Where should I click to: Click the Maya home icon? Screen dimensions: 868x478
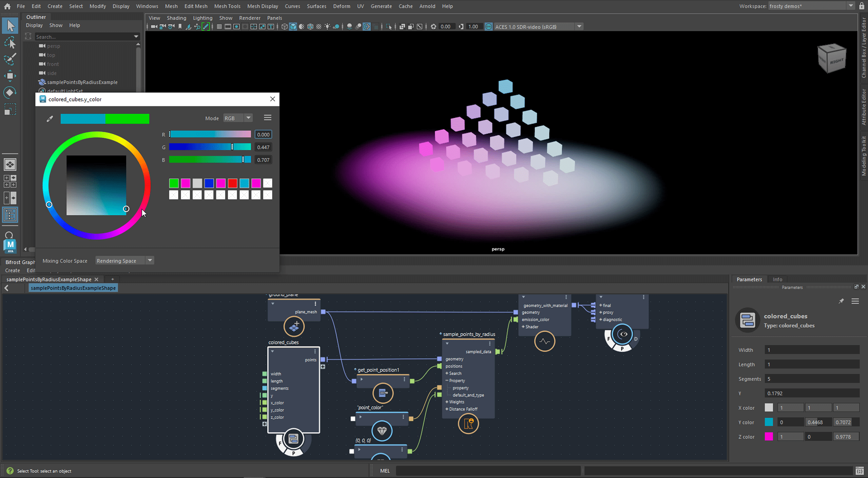click(7, 6)
